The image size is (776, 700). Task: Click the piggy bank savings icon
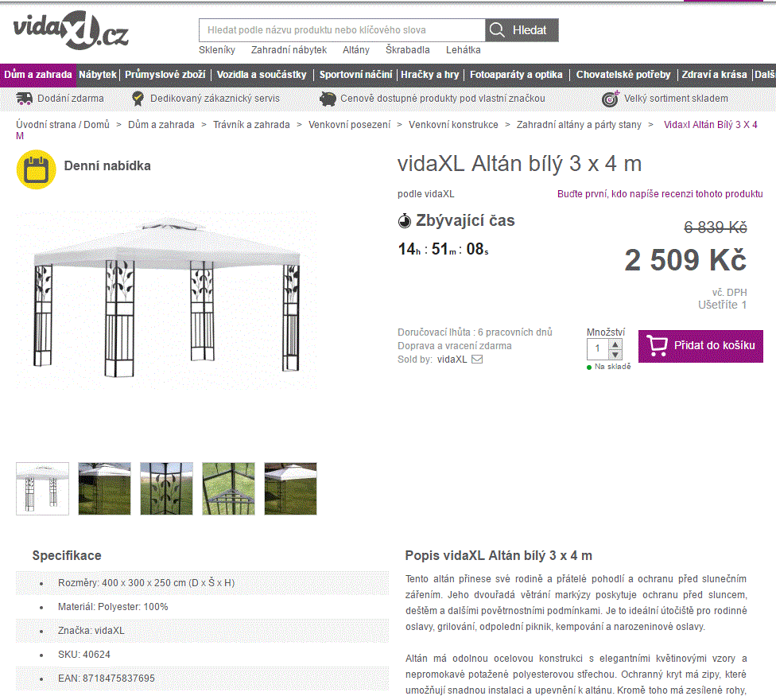click(328, 99)
